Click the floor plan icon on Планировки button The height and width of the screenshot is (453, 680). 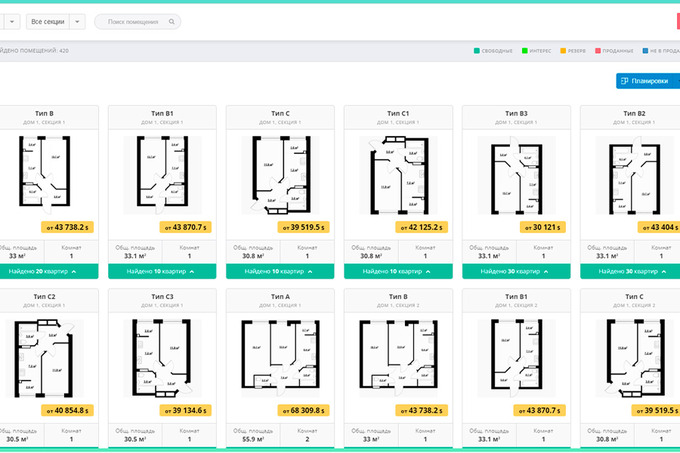click(x=625, y=81)
